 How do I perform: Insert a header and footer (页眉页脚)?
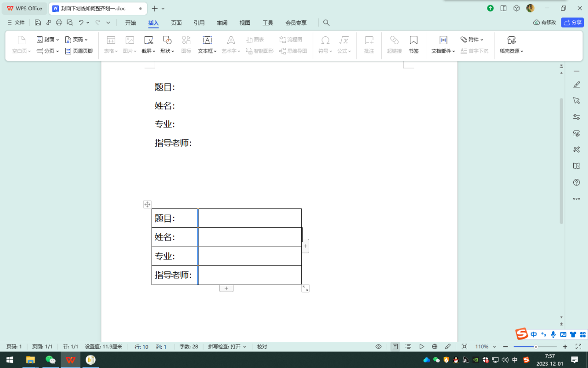pos(79,51)
